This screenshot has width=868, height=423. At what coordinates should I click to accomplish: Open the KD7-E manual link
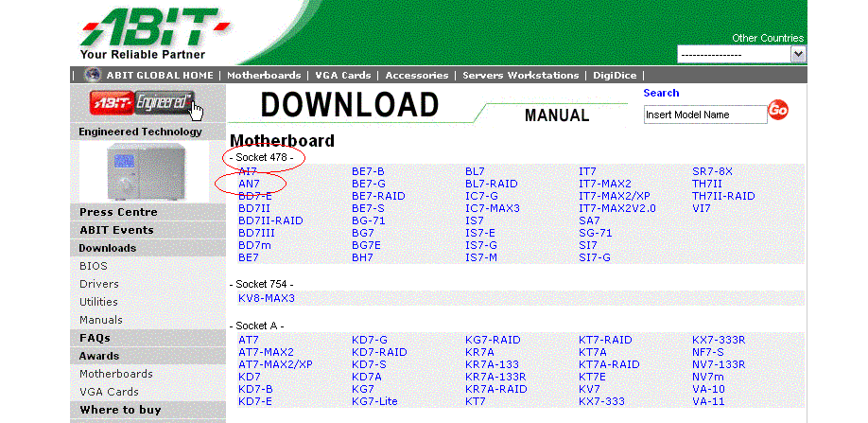tap(255, 401)
